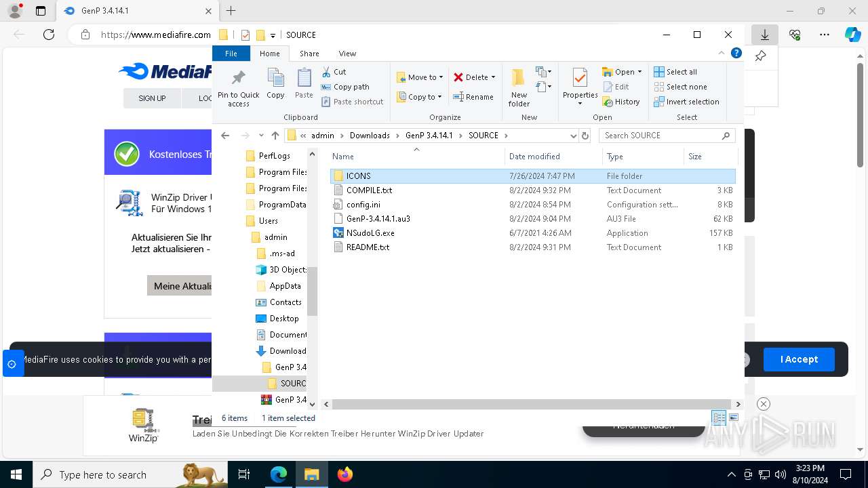This screenshot has height=488, width=868.
Task: Click I Accept cookies button
Action: 799,359
